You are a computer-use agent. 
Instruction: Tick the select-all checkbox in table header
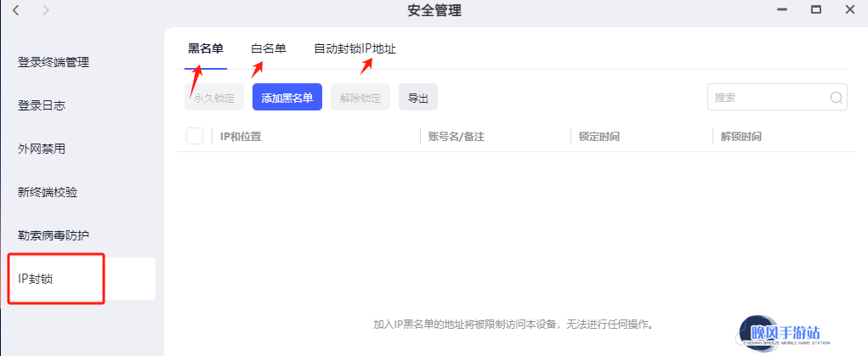(195, 136)
